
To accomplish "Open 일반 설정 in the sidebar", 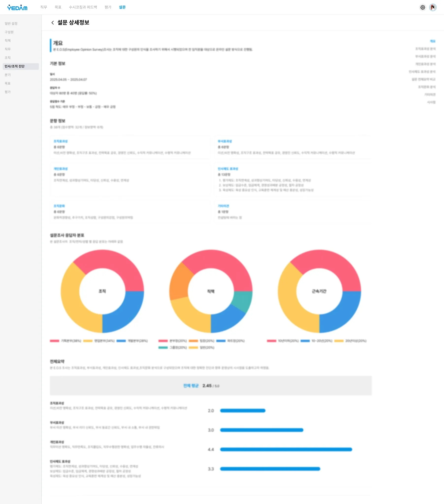I will pyautogui.click(x=11, y=23).
